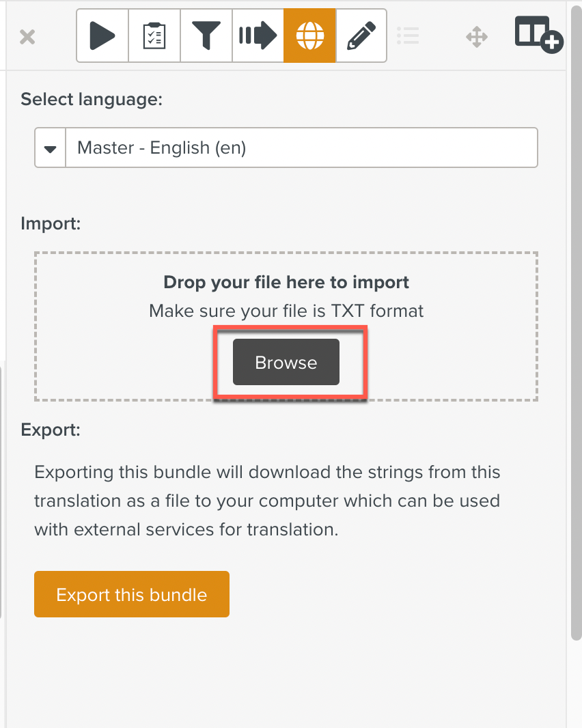Toggle to the Translations panel tab
This screenshot has width=582, height=728.
coord(309,35)
